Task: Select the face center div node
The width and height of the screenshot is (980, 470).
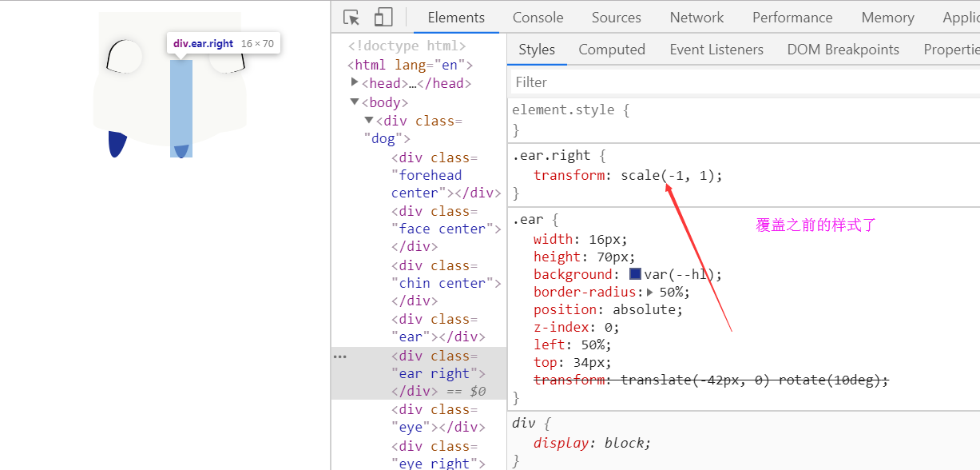Action: point(446,229)
